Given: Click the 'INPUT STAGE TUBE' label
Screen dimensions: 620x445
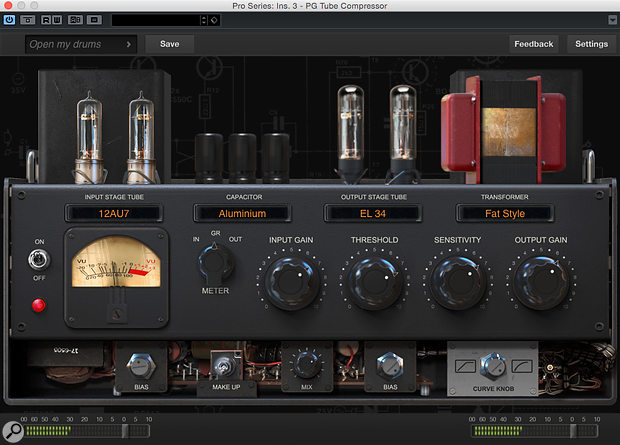Looking at the screenshot, I should click(114, 197).
